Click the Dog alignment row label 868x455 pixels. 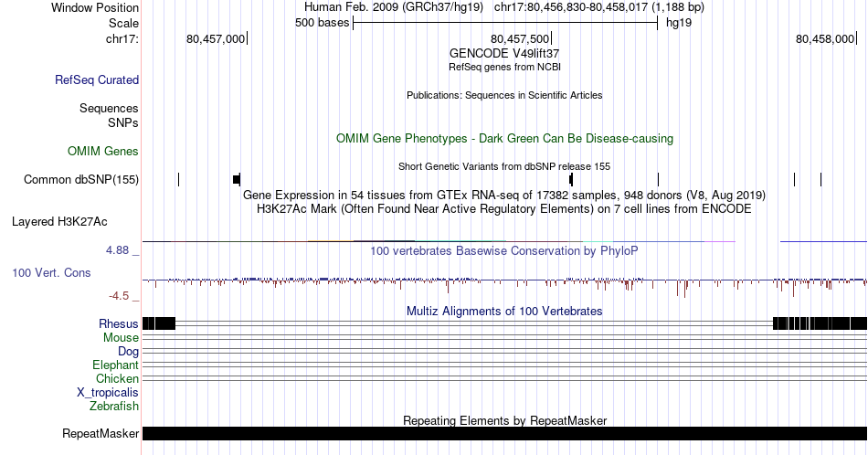(x=128, y=352)
